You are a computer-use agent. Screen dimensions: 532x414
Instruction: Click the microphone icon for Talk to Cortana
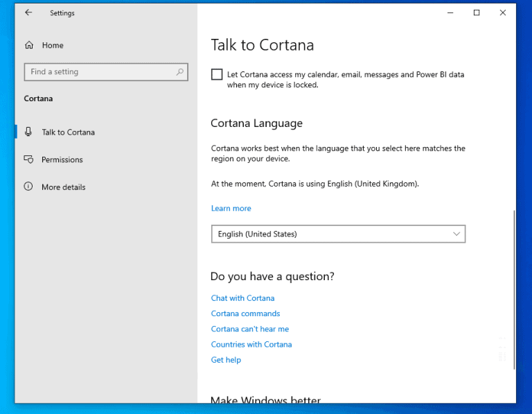28,132
